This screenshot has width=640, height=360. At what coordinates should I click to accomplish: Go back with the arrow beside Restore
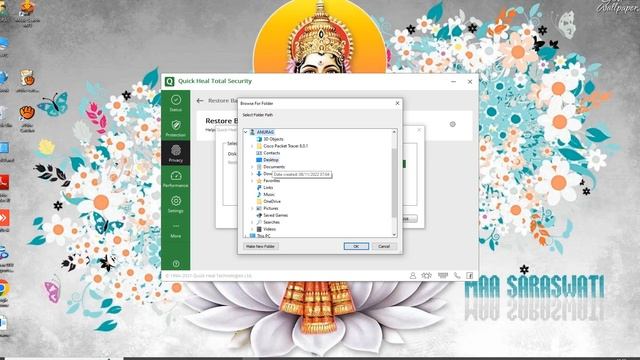coord(200,100)
